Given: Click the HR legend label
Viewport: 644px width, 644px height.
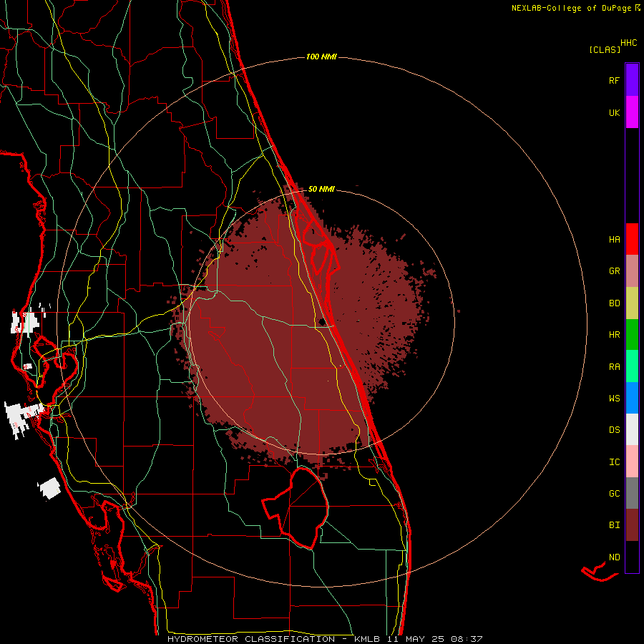Looking at the screenshot, I should pyautogui.click(x=614, y=335).
